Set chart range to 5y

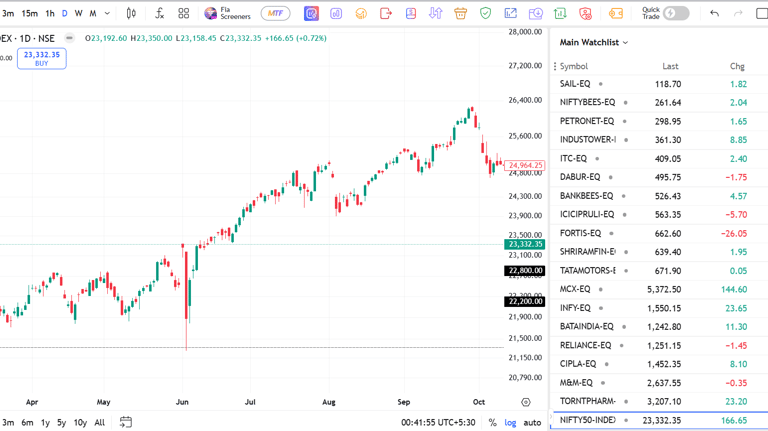(61, 422)
